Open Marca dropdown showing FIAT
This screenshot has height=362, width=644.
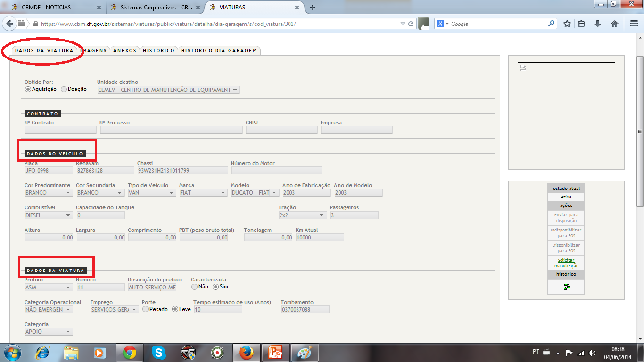click(x=204, y=193)
